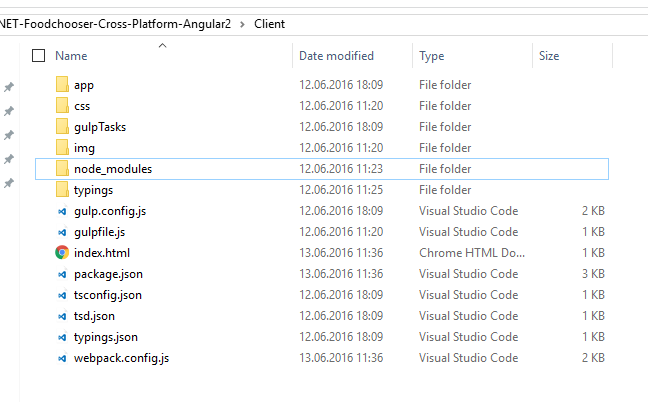Click the Visual Studio Code type of tsd.json
This screenshot has height=402, width=648.
469,316
